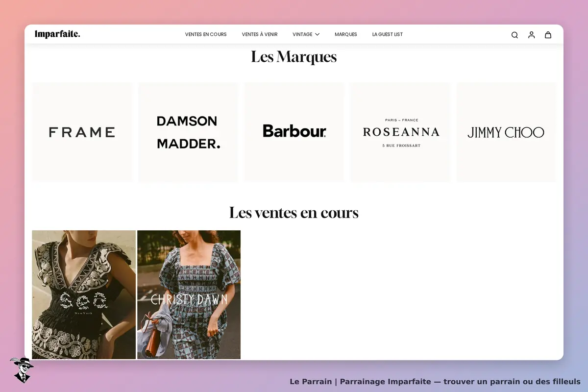This screenshot has height=392, width=588.
Task: Open the Vintage menu label
Action: tap(302, 34)
